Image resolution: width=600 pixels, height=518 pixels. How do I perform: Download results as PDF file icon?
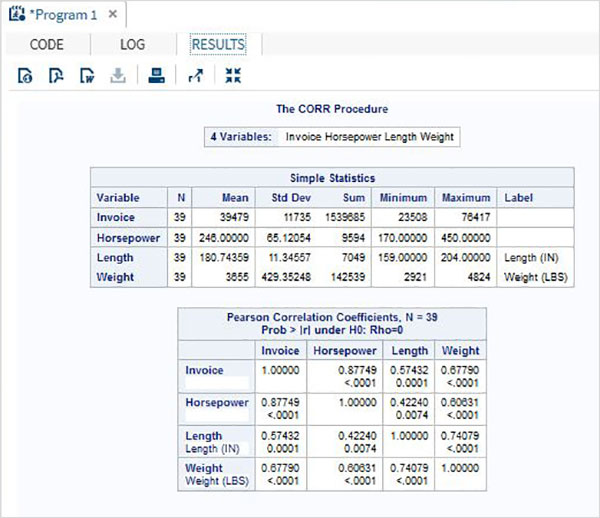tap(56, 76)
